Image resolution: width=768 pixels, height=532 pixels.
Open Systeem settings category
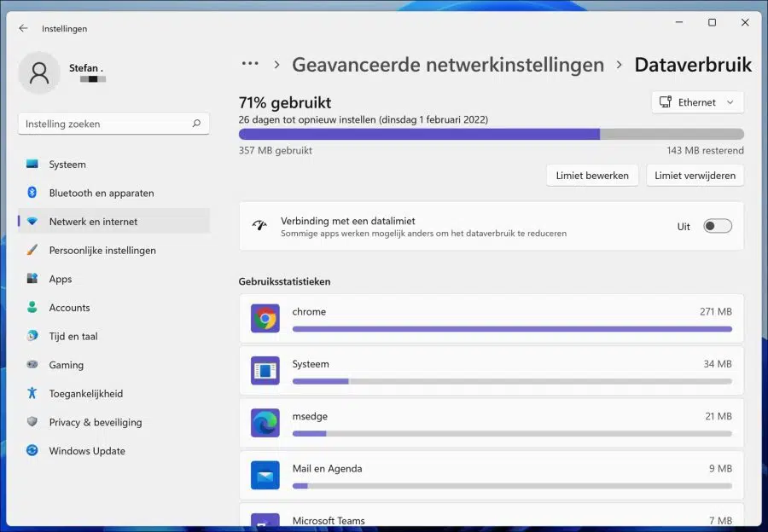pyautogui.click(x=113, y=165)
